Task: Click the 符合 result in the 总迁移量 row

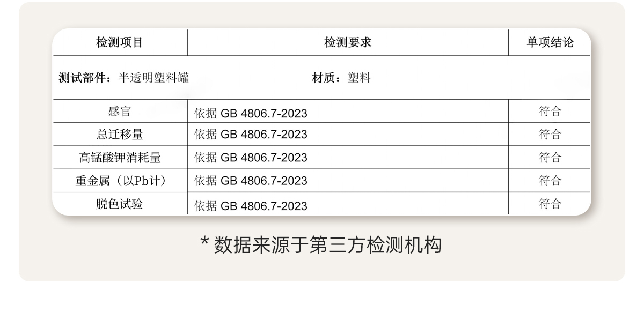Action: [550, 134]
